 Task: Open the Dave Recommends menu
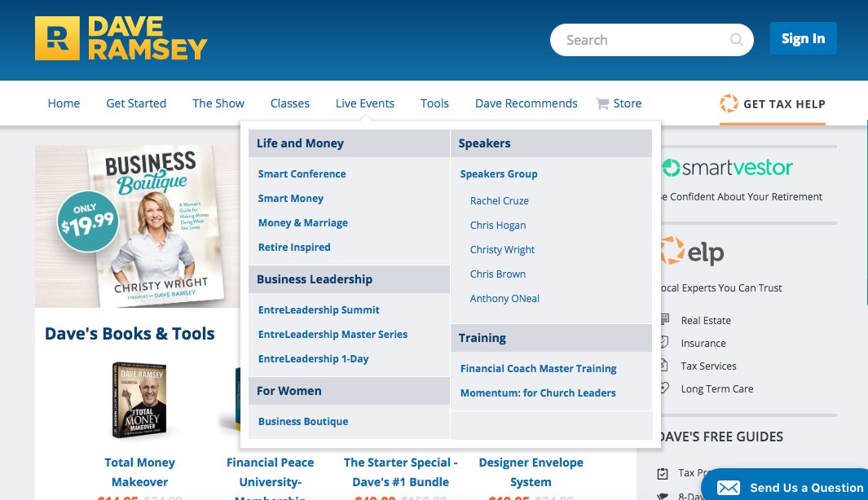pyautogui.click(x=527, y=103)
